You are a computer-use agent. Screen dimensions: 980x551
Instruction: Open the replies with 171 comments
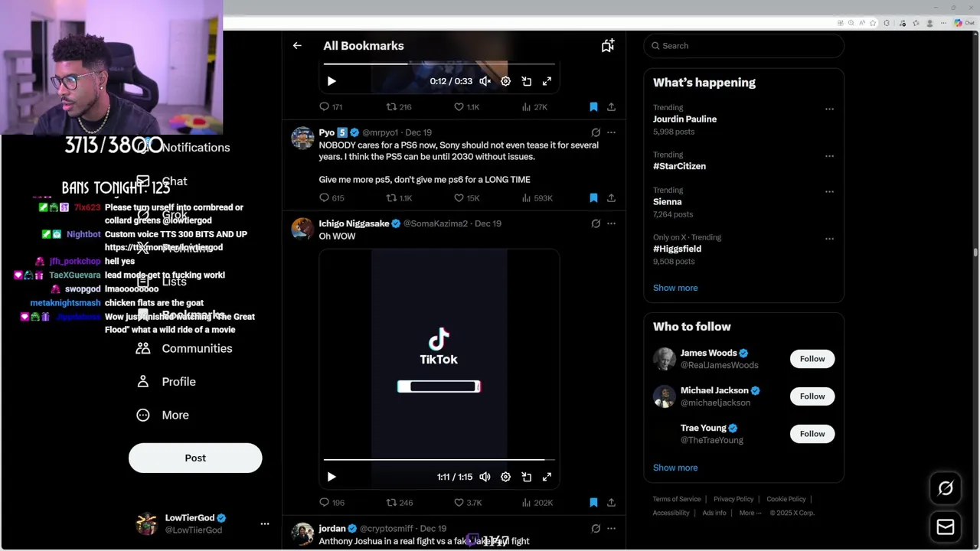click(331, 107)
